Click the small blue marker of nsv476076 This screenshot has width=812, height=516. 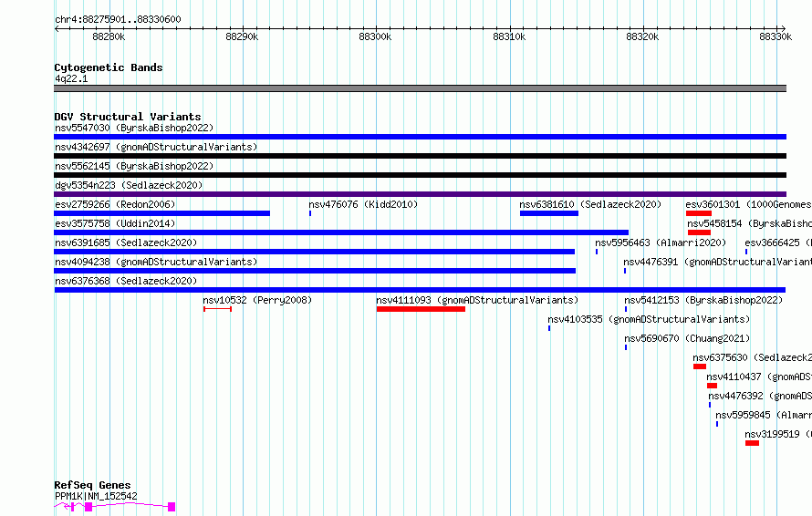click(310, 213)
